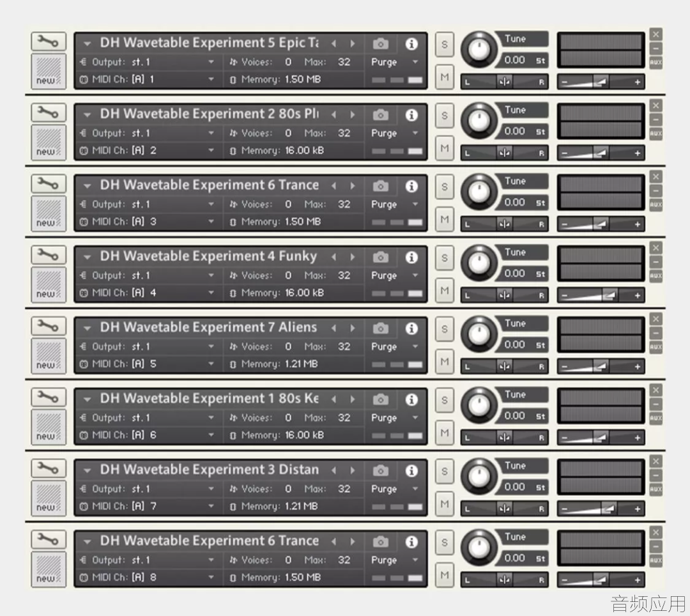Image resolution: width=690 pixels, height=616 pixels.
Task: Mute the Trance instrument on MIDI channel 3
Action: coord(445,219)
